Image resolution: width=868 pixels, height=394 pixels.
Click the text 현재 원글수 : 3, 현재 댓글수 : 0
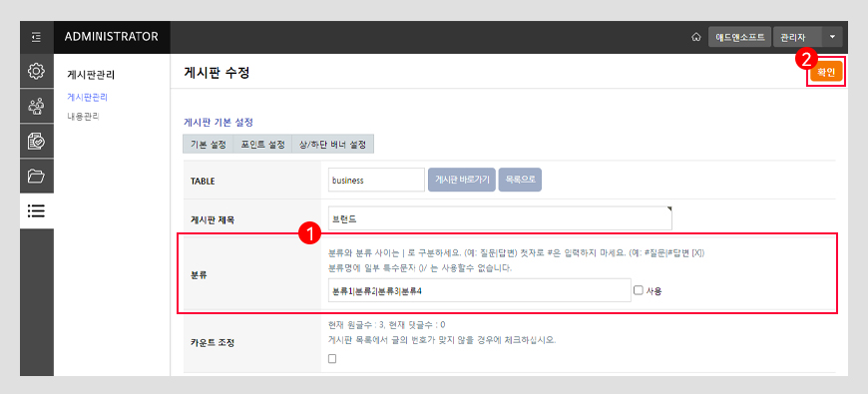[x=386, y=324]
